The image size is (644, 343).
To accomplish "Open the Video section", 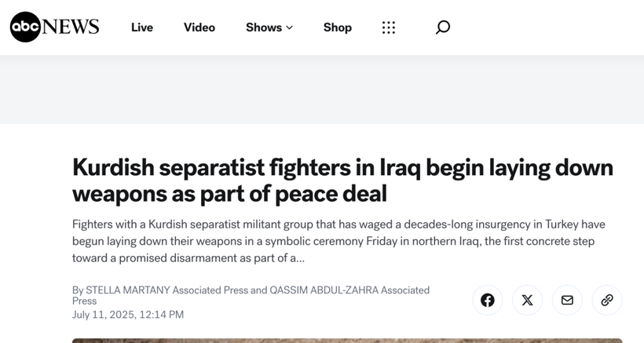I will pyautogui.click(x=199, y=27).
